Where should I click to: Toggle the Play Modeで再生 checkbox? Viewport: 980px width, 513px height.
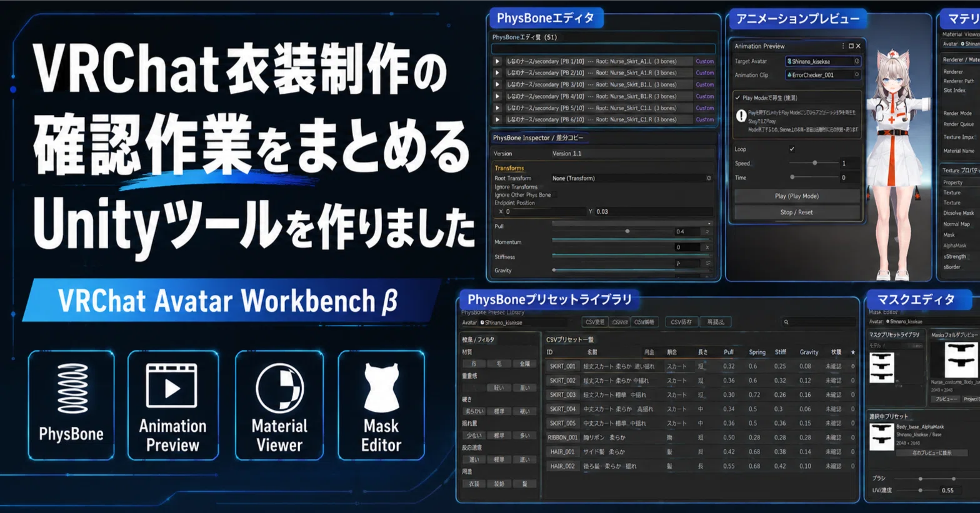click(x=738, y=97)
